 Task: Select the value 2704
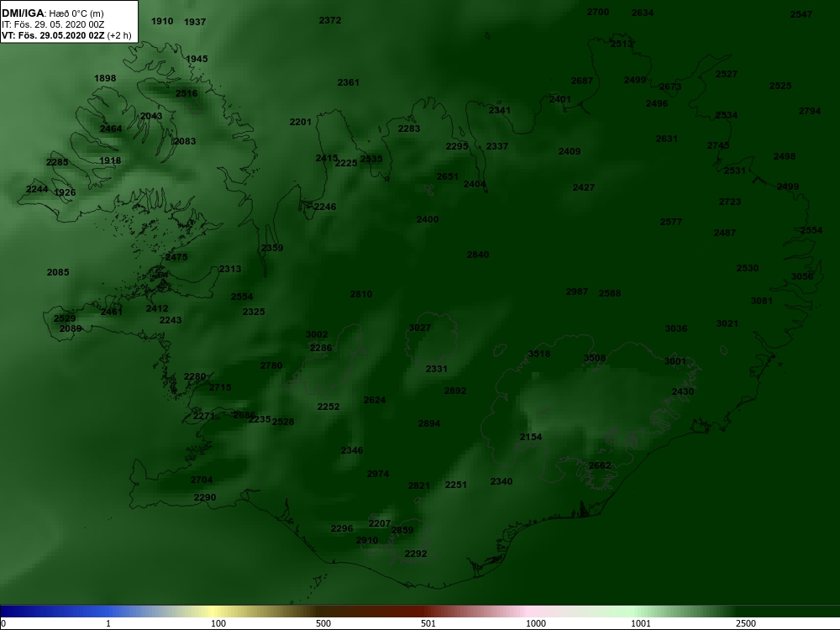(x=202, y=480)
